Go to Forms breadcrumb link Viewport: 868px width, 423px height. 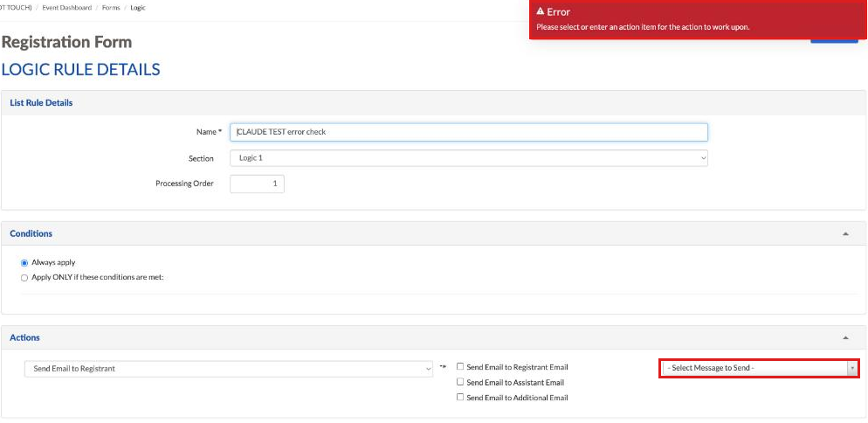[x=111, y=8]
